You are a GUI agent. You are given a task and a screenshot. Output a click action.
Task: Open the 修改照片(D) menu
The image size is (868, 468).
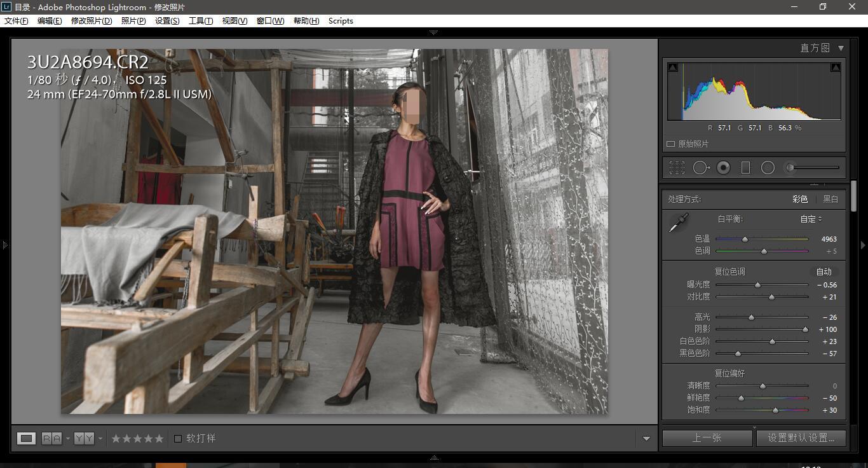click(92, 20)
